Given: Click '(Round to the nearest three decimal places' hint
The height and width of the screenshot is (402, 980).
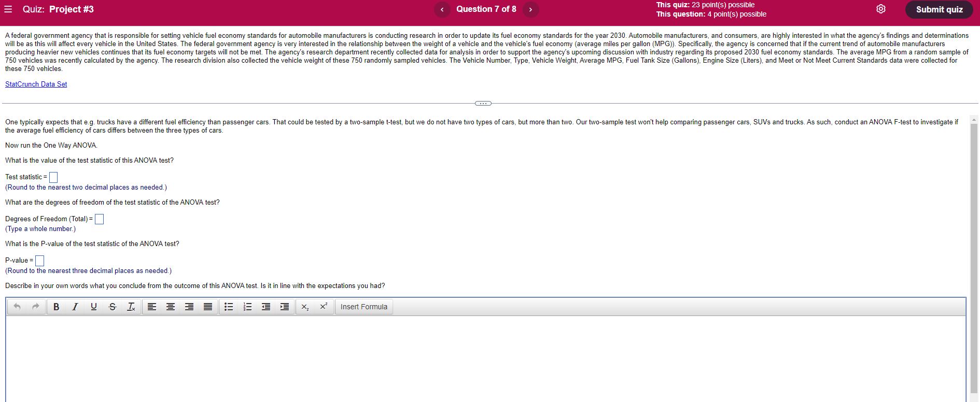Looking at the screenshot, I should point(88,270).
